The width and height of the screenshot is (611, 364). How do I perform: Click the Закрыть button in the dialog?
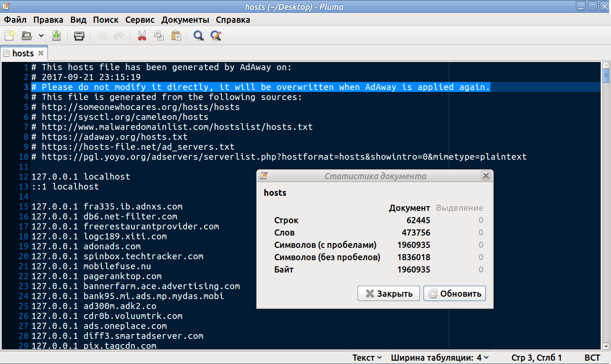[389, 293]
